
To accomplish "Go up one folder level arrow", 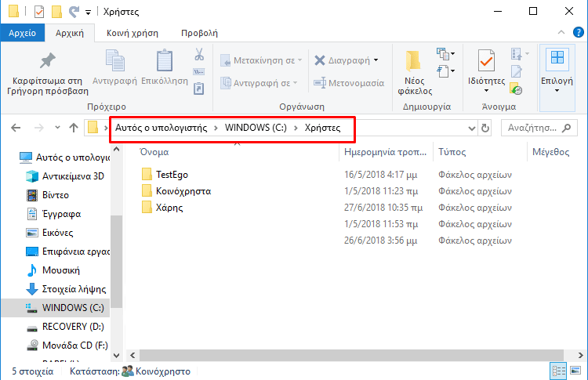I will [74, 128].
